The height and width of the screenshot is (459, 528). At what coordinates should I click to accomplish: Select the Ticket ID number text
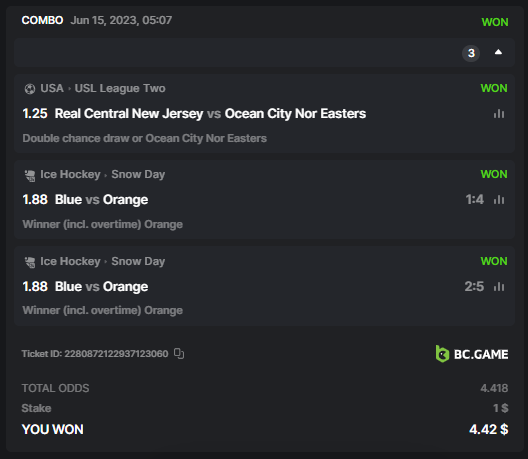116,354
